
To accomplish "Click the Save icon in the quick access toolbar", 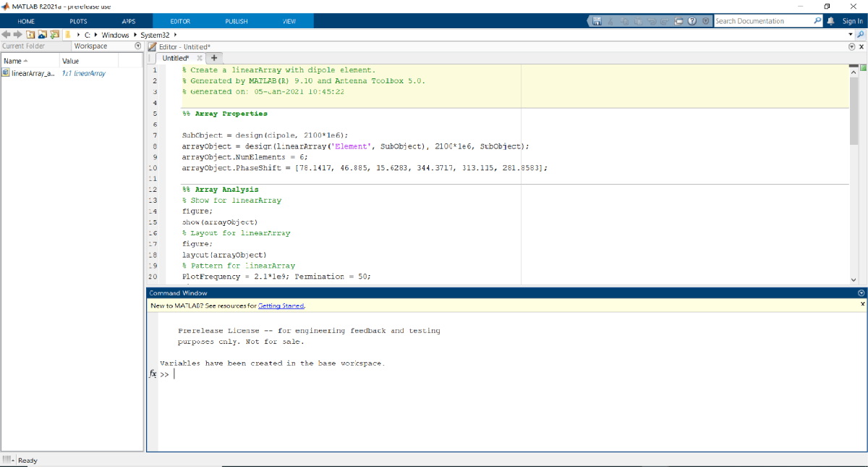I will pos(597,21).
